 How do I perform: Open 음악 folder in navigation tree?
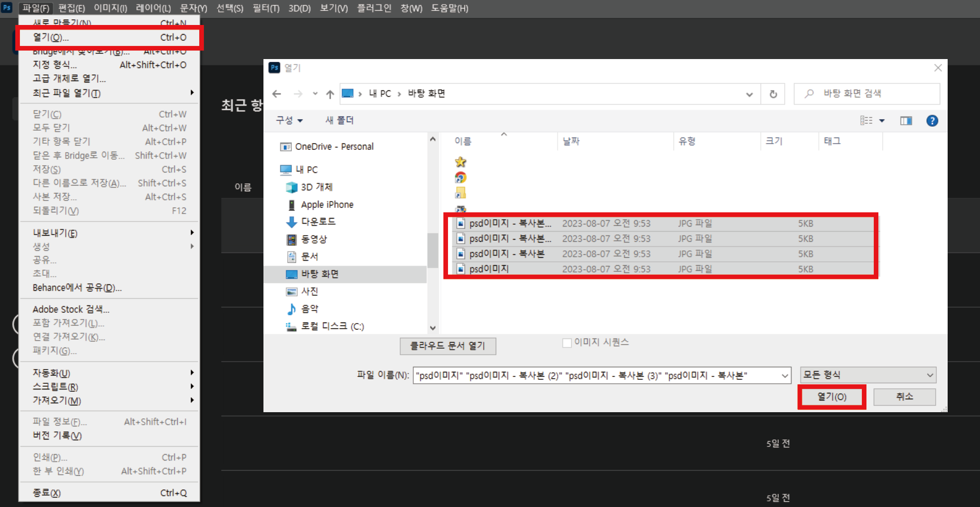pos(303,309)
